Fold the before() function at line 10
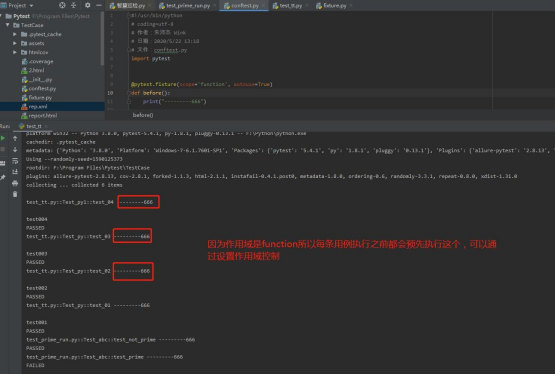 tap(129, 93)
